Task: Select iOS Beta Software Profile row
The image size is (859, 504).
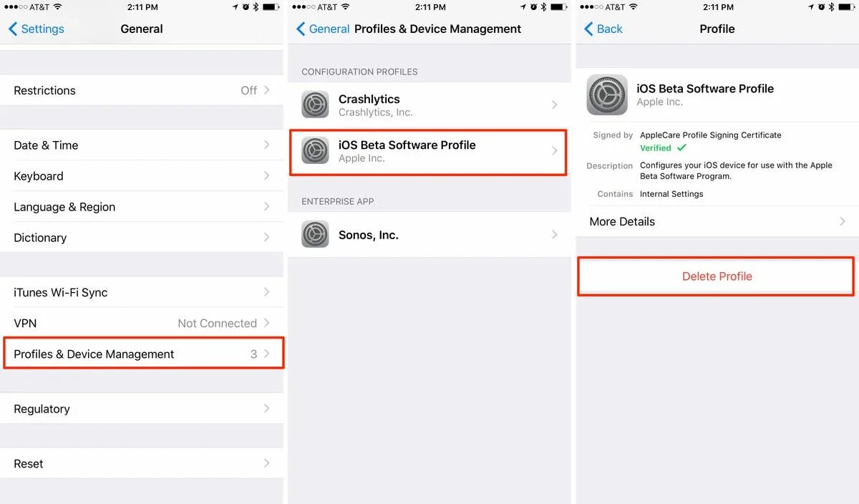Action: tap(429, 151)
